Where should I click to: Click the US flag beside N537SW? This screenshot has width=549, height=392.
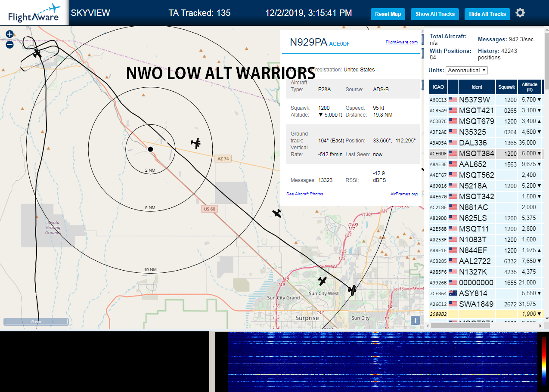click(x=453, y=99)
